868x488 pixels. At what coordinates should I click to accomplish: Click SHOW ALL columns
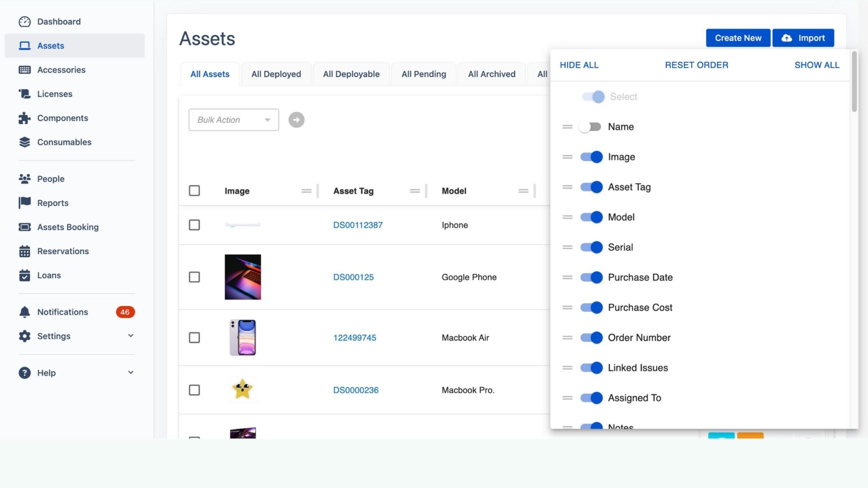pos(817,65)
